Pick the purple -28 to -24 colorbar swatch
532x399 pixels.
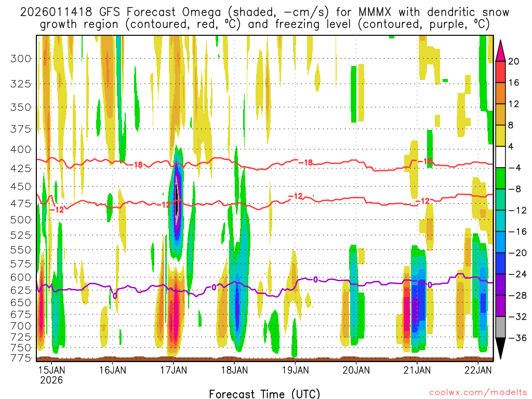point(500,285)
